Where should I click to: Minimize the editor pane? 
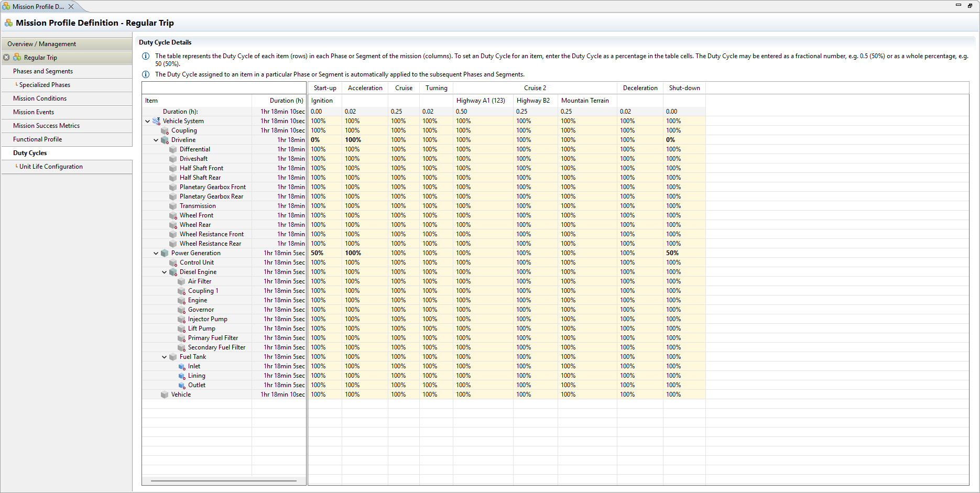(x=959, y=5)
